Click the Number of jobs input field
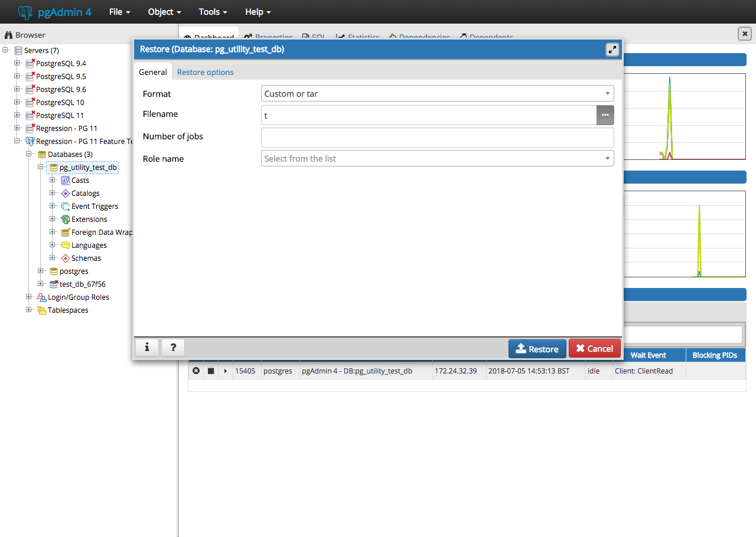756x537 pixels. [437, 137]
